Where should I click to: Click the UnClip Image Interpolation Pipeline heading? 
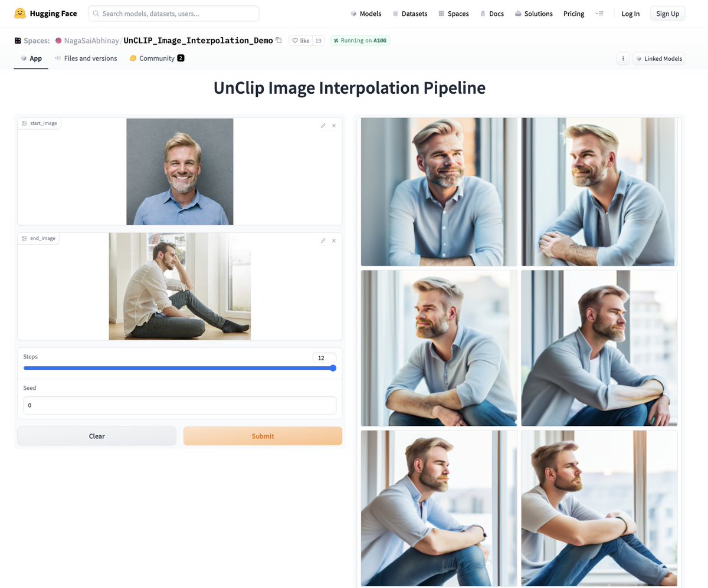tap(349, 88)
